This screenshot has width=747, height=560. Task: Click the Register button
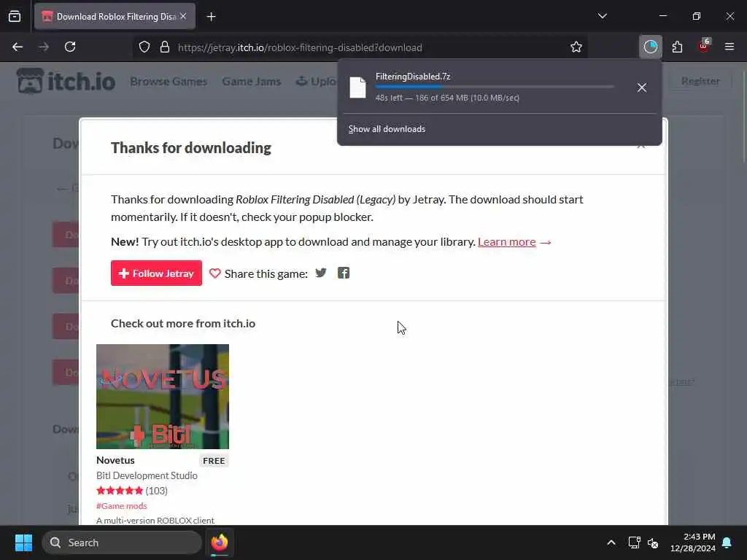point(700,81)
